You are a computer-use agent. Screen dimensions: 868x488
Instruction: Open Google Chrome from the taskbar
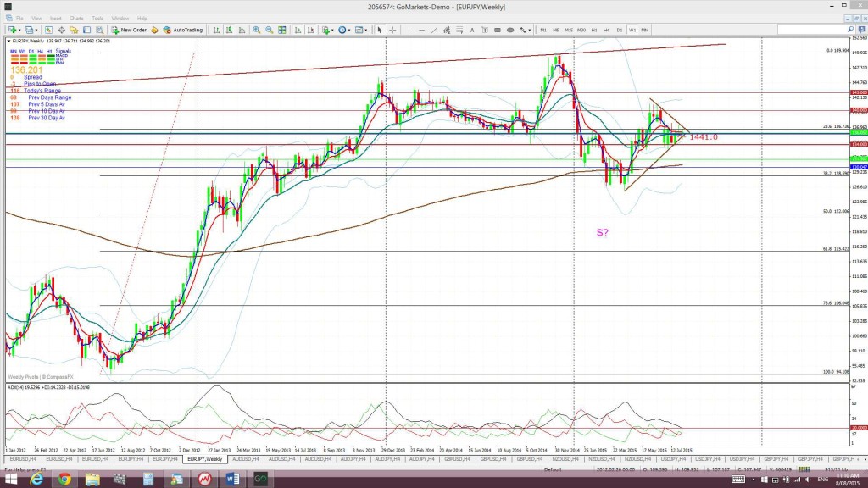click(64, 479)
